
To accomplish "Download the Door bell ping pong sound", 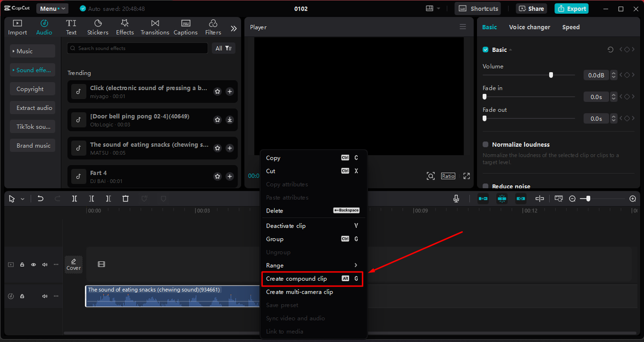I will (229, 120).
